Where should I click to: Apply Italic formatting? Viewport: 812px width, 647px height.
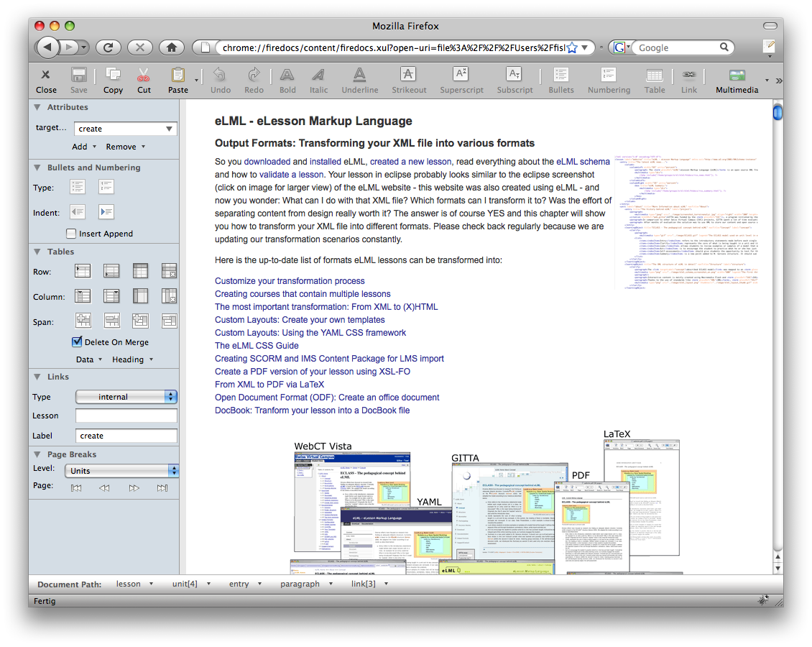pyautogui.click(x=318, y=75)
